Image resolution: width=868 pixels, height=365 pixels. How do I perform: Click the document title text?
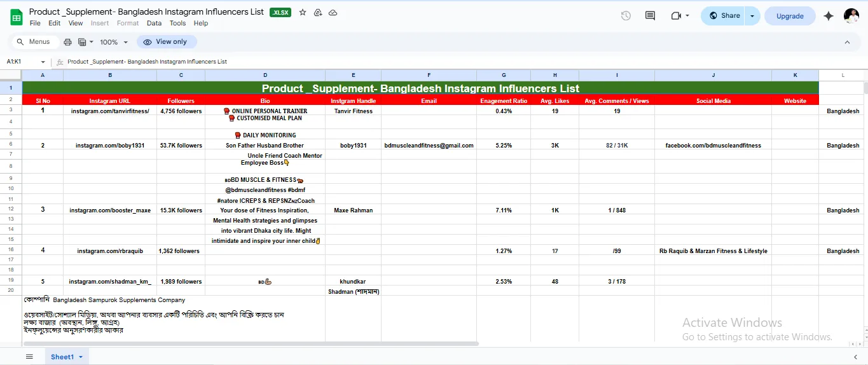coord(146,12)
